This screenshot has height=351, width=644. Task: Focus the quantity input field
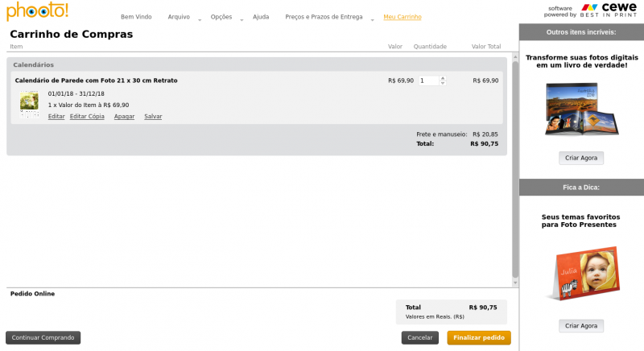429,81
